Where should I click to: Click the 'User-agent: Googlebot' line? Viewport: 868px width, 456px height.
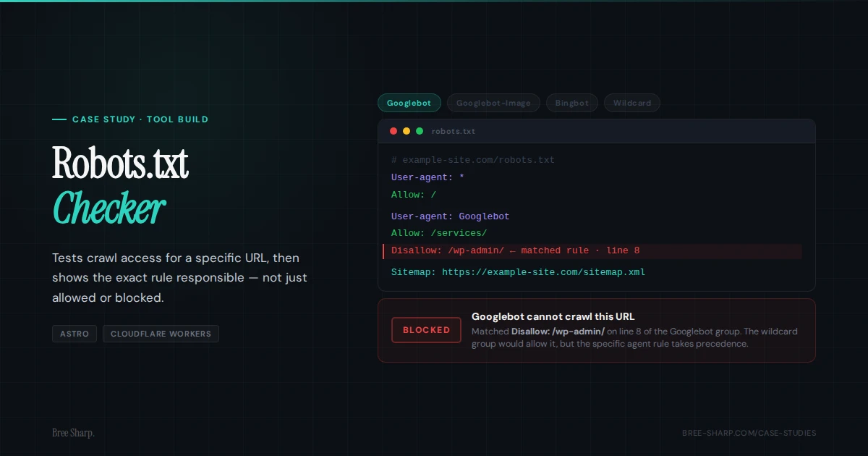(x=451, y=216)
